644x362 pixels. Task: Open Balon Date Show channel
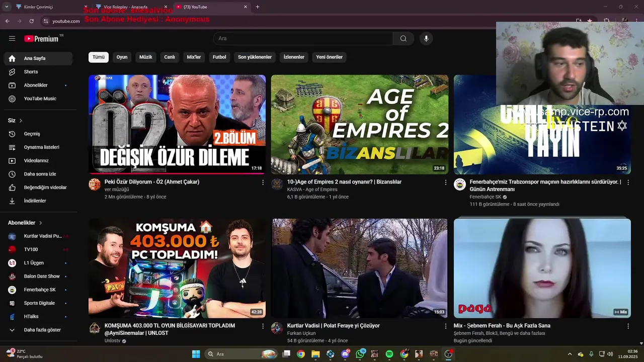pos(38,277)
